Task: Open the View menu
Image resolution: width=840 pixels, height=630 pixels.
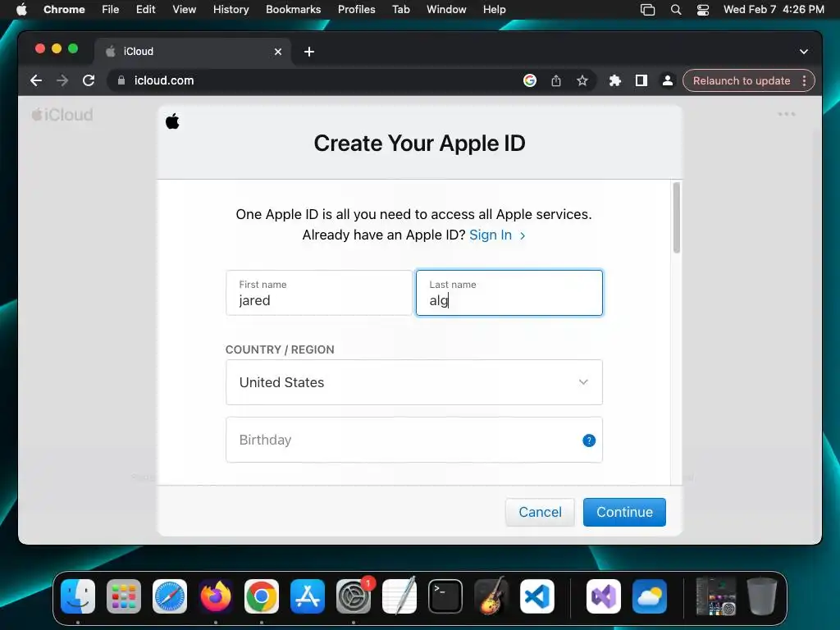Action: click(185, 10)
